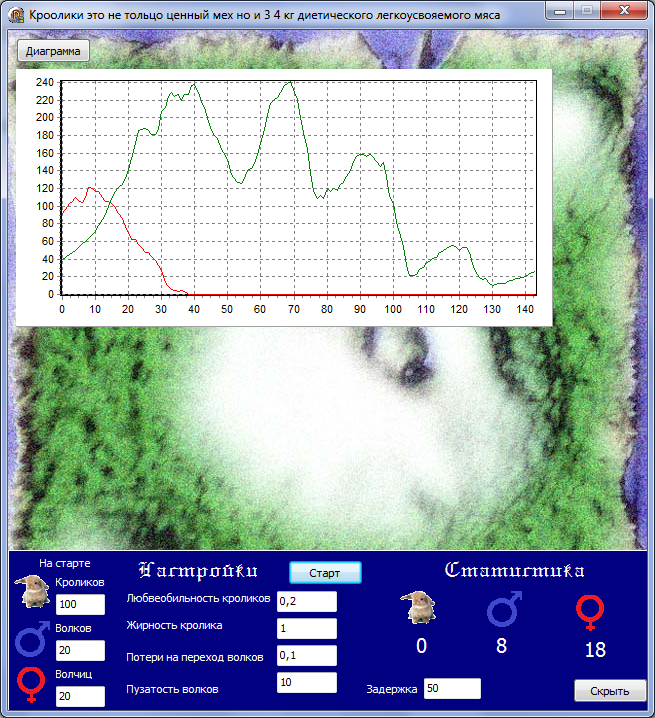
Task: Click rabbit count 0 in statistics
Action: [421, 646]
